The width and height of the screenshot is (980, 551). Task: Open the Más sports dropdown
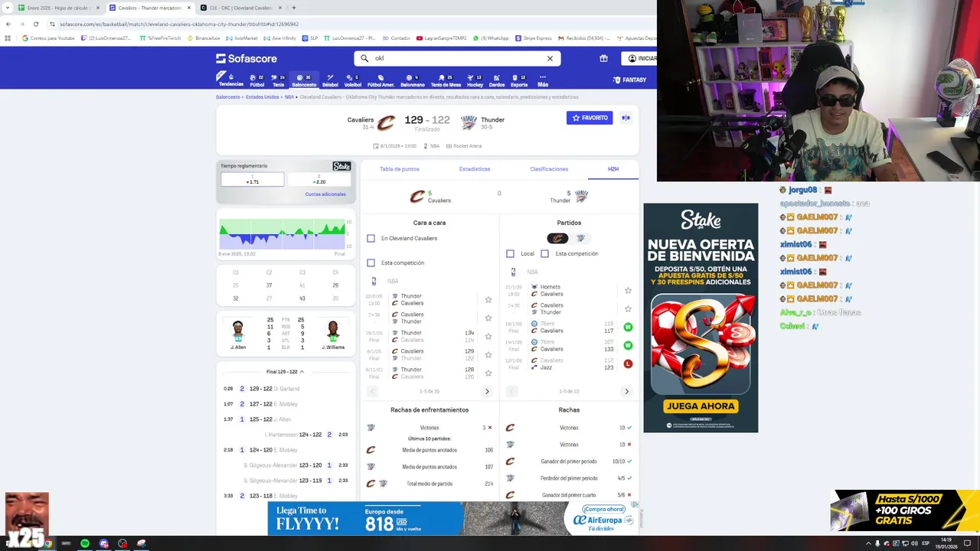543,80
